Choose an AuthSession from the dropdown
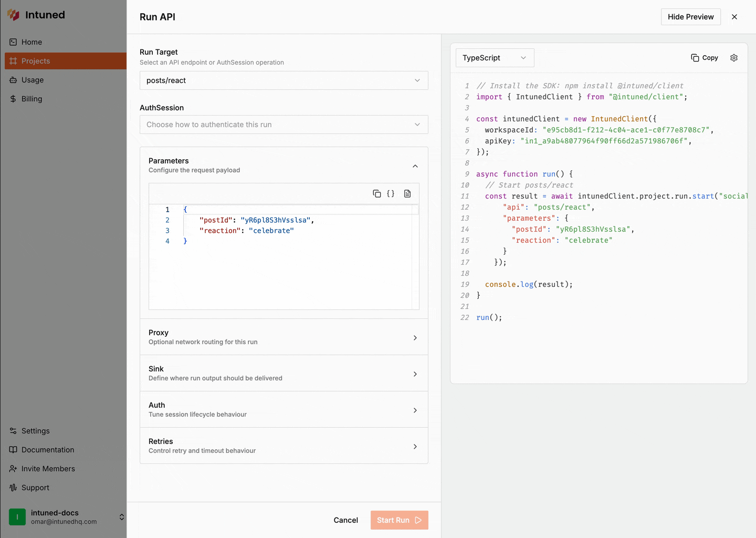 pyautogui.click(x=283, y=125)
